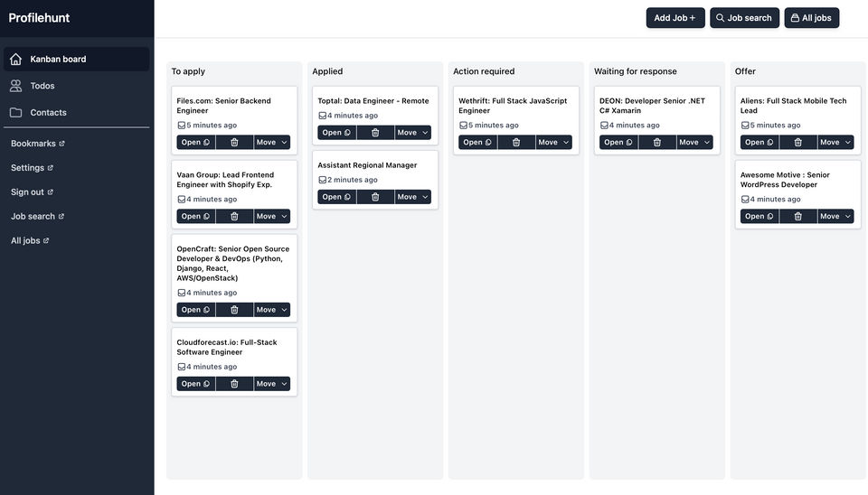Trash the DEON Developer Senior .NET card

click(x=657, y=142)
